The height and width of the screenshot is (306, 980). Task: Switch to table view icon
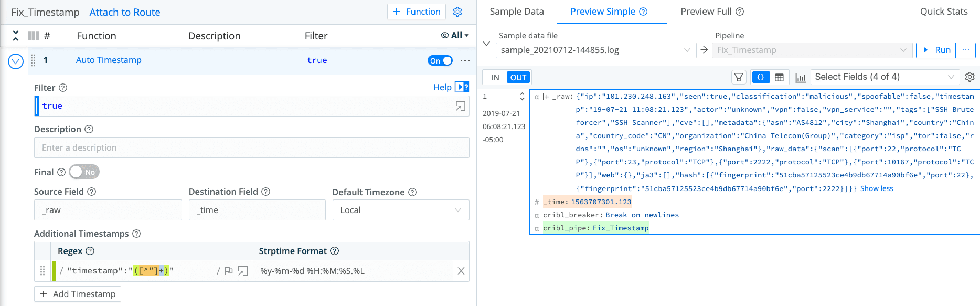pyautogui.click(x=780, y=77)
